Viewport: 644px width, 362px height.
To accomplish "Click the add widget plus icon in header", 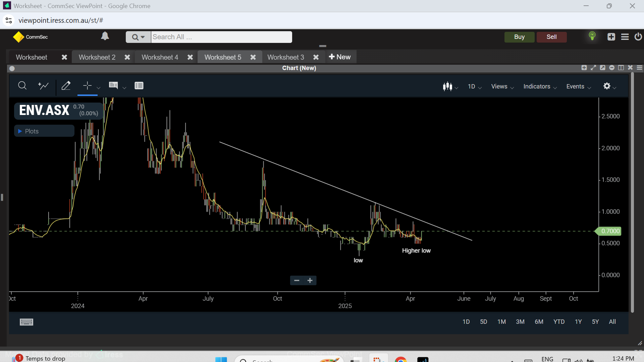I will (x=611, y=37).
